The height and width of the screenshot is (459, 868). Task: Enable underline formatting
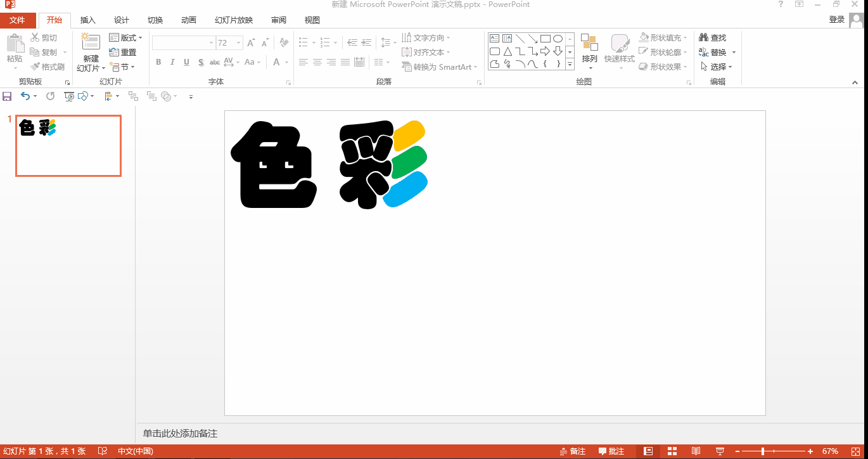click(185, 62)
